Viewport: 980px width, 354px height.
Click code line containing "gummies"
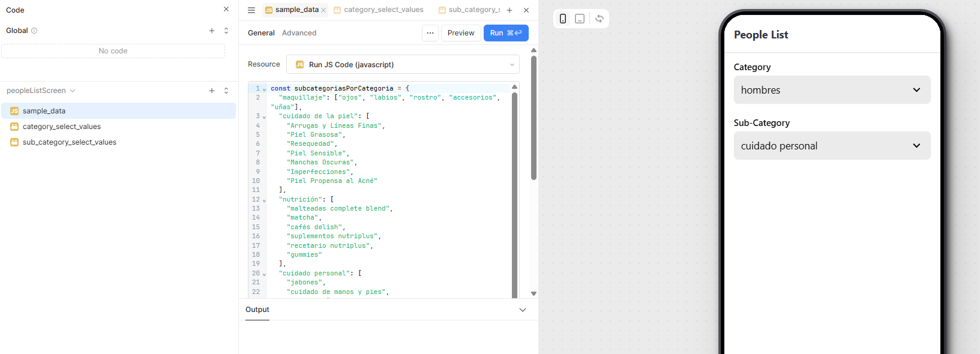[304, 255]
